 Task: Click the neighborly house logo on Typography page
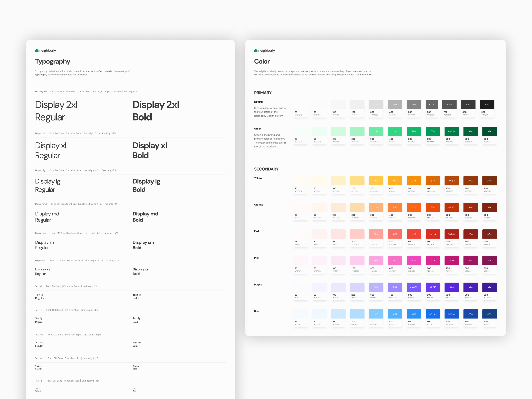coord(37,51)
